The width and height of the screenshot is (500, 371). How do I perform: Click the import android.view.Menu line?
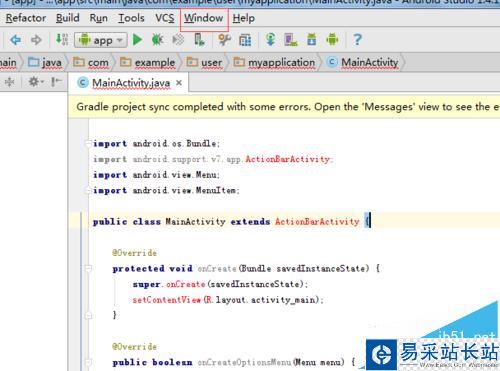pos(157,175)
